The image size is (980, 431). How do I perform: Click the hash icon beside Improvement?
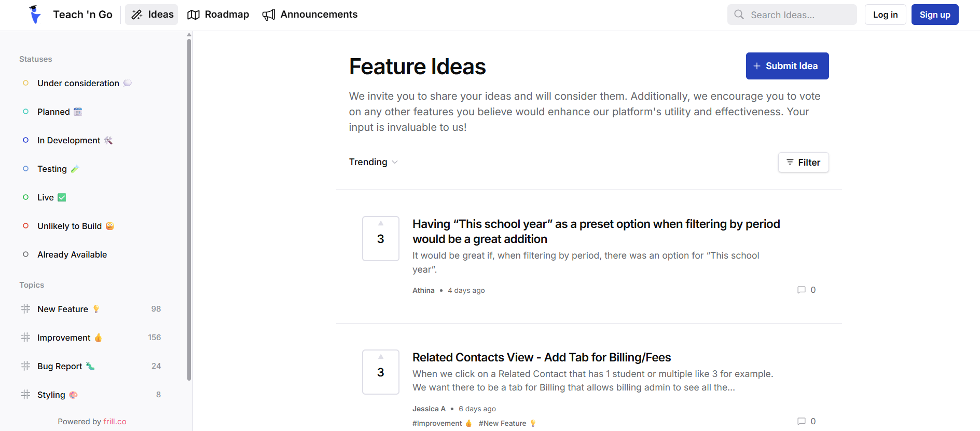(x=25, y=338)
